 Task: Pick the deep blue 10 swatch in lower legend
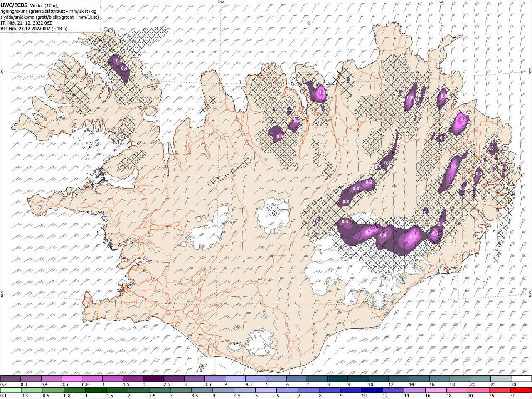[372, 390]
